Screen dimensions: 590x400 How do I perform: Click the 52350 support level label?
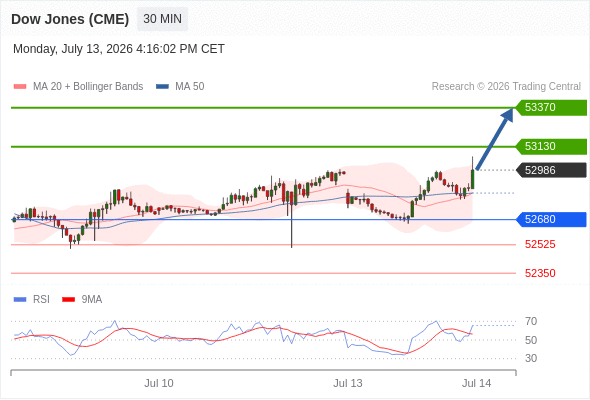coord(540,273)
